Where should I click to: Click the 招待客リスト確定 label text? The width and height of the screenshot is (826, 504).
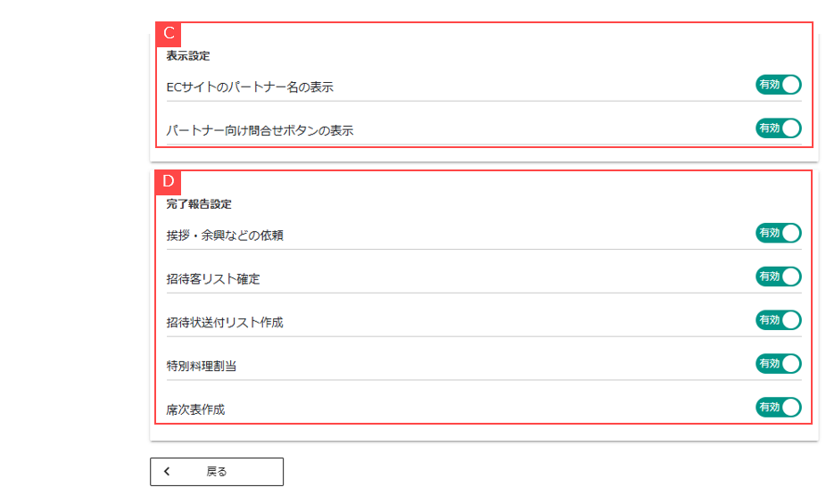pos(212,279)
